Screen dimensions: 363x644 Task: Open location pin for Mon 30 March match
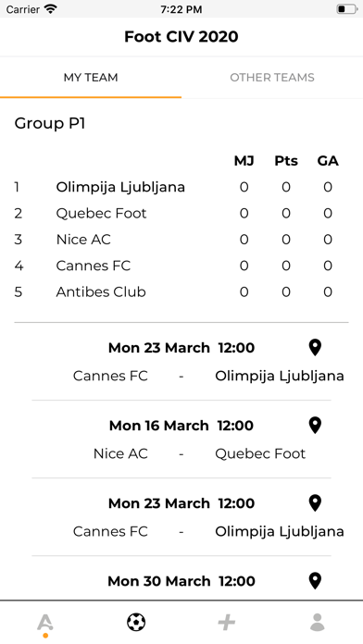coord(315,581)
